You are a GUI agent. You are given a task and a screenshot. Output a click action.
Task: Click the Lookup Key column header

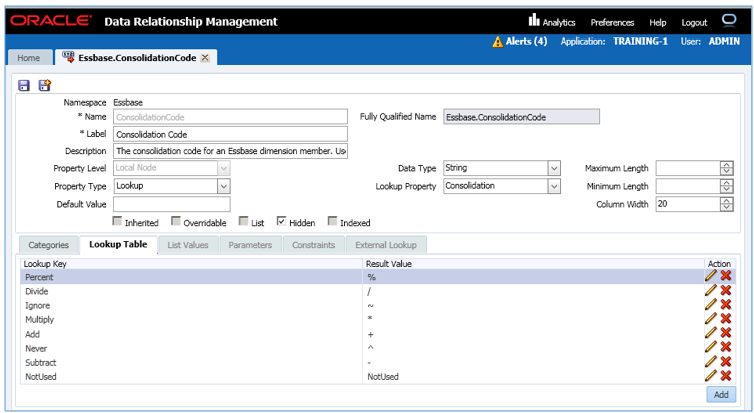191,263
